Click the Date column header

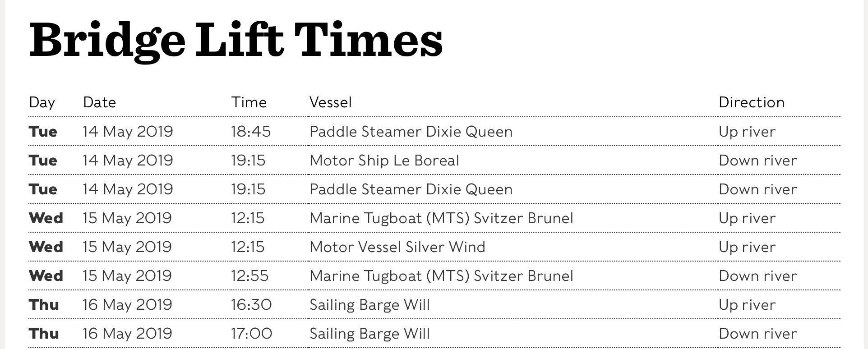[99, 102]
